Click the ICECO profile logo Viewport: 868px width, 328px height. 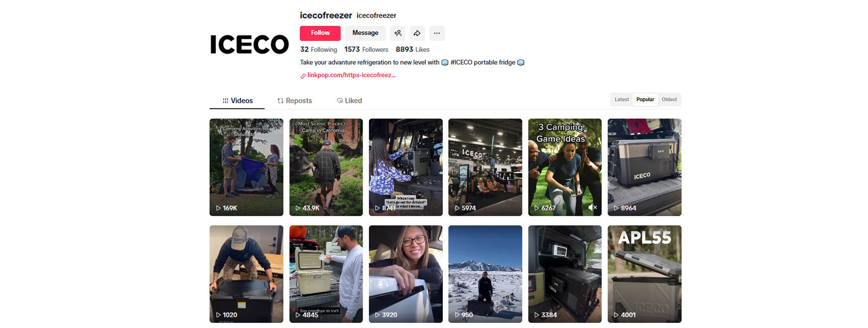pyautogui.click(x=249, y=44)
